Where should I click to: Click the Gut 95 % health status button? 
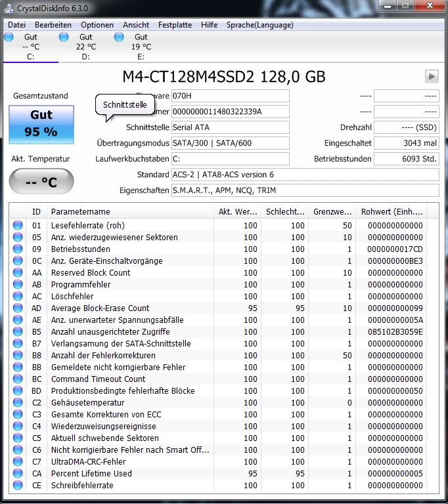point(41,125)
